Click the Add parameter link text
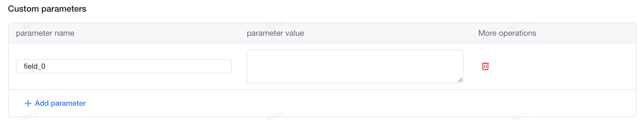This screenshot has height=124, width=644. pos(60,103)
